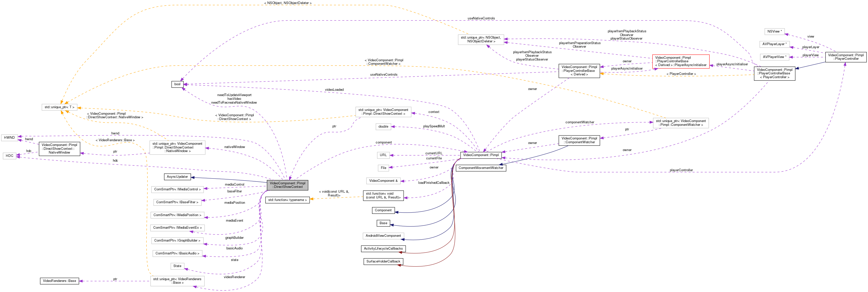This screenshot has height=292, width=868.
Task: Click the 'nativeWindow' edge label
Action: coord(234,147)
